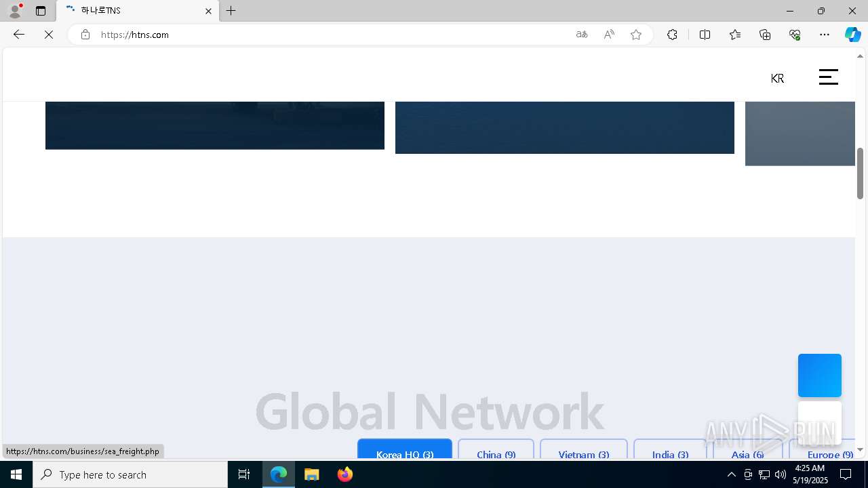Select the China (9) tab
The width and height of the screenshot is (868, 488).
click(x=496, y=449)
